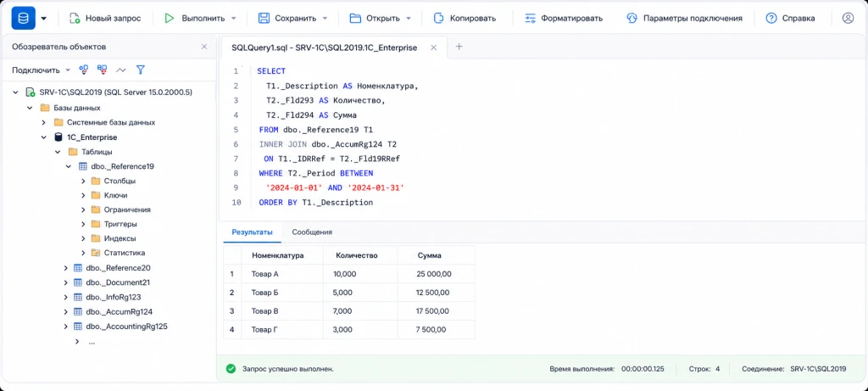Switch to the Messages tab
The image size is (868, 391).
click(312, 232)
